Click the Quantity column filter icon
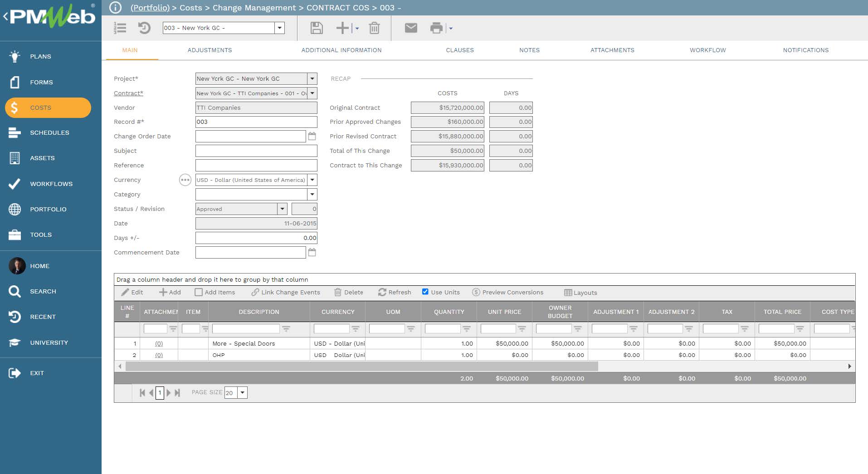The height and width of the screenshot is (474, 868). pos(467,329)
